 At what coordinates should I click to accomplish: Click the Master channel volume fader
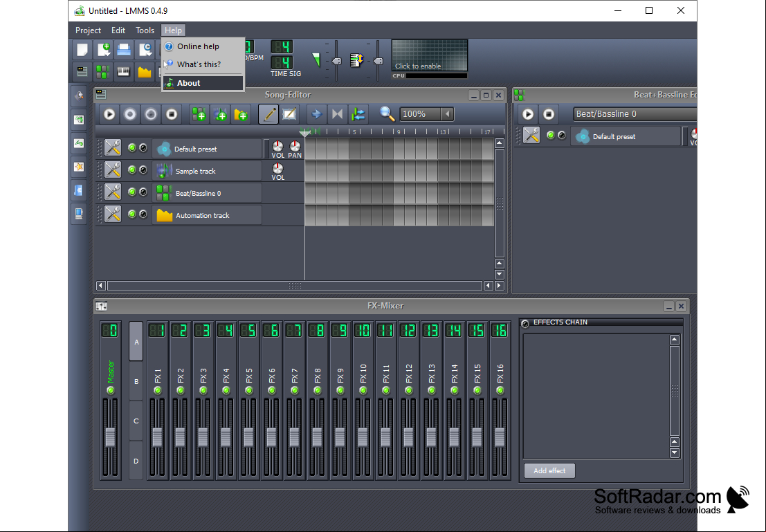point(111,437)
